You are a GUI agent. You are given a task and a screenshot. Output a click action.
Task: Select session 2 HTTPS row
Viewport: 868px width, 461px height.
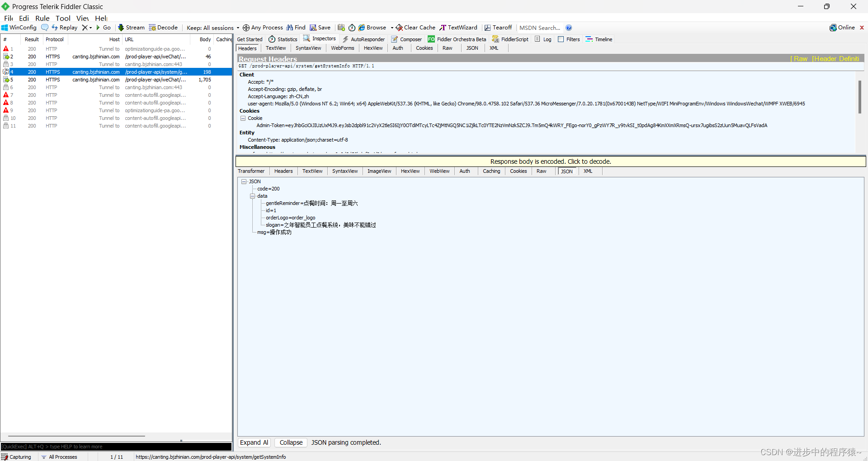click(x=116, y=57)
